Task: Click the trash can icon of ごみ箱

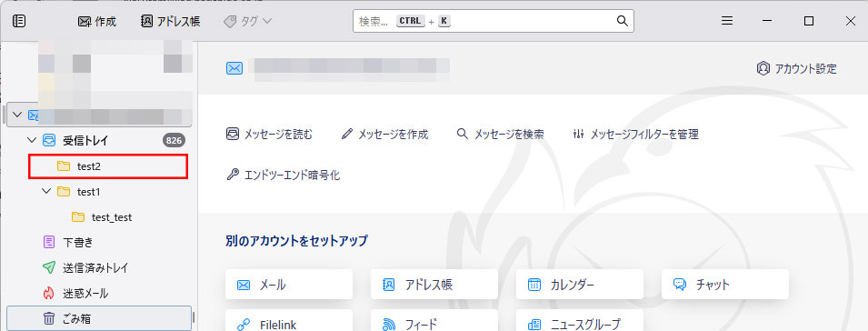Action: tap(49, 319)
